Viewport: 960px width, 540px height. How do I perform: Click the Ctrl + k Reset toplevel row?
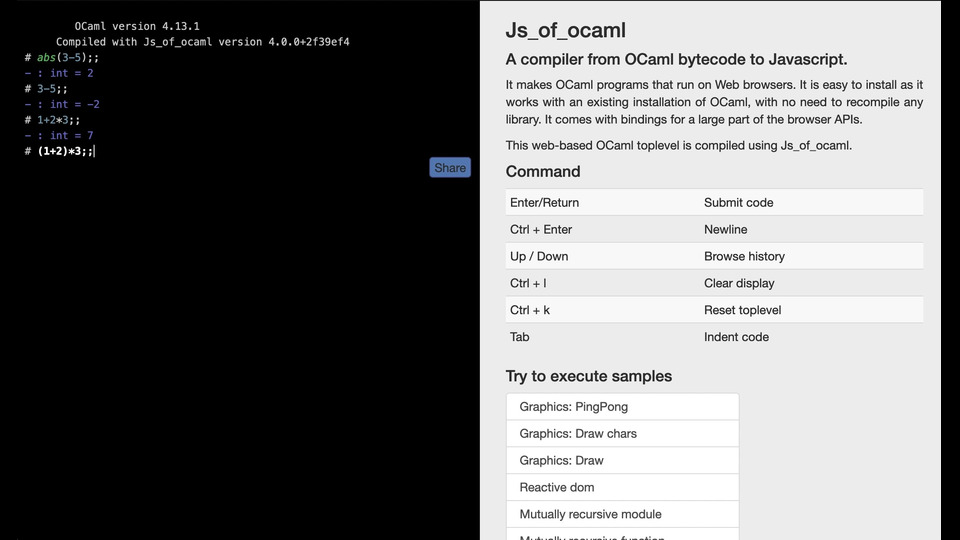[714, 311]
